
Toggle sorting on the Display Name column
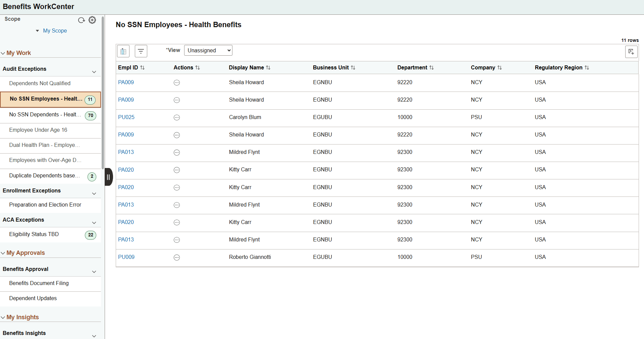(x=268, y=67)
